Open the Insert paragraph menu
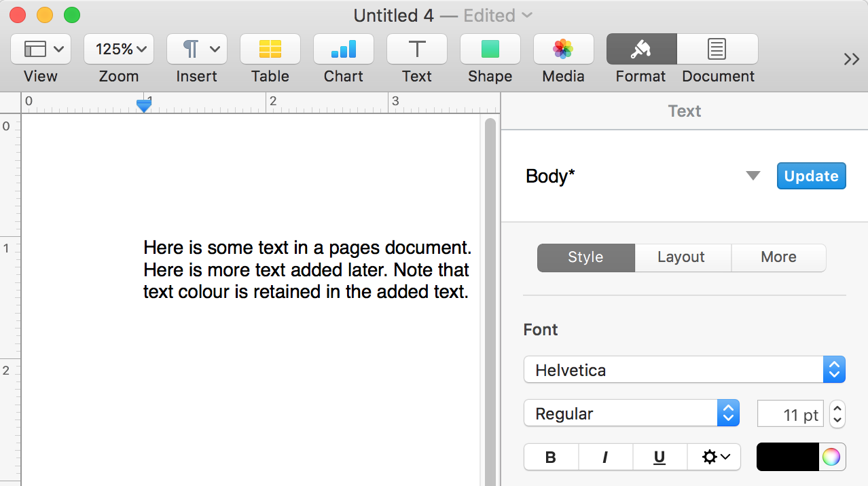 pos(197,49)
